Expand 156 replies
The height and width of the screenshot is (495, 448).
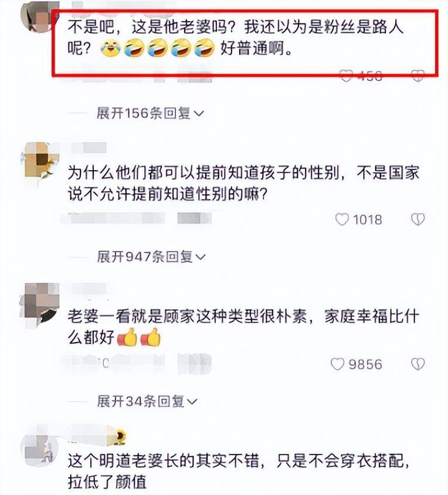pos(150,113)
